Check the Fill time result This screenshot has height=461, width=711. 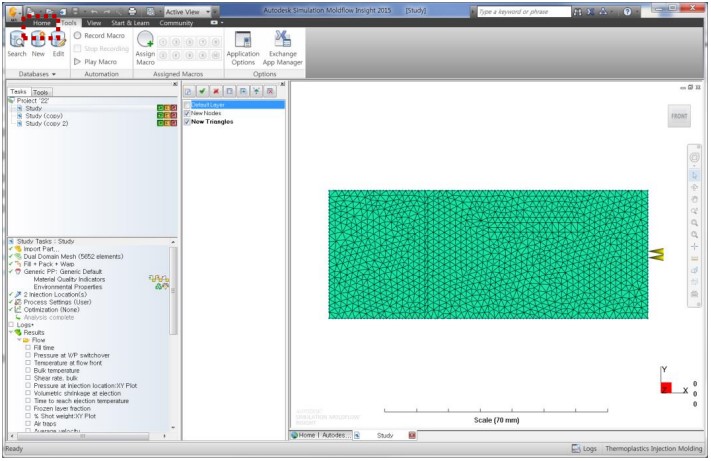tap(28, 348)
